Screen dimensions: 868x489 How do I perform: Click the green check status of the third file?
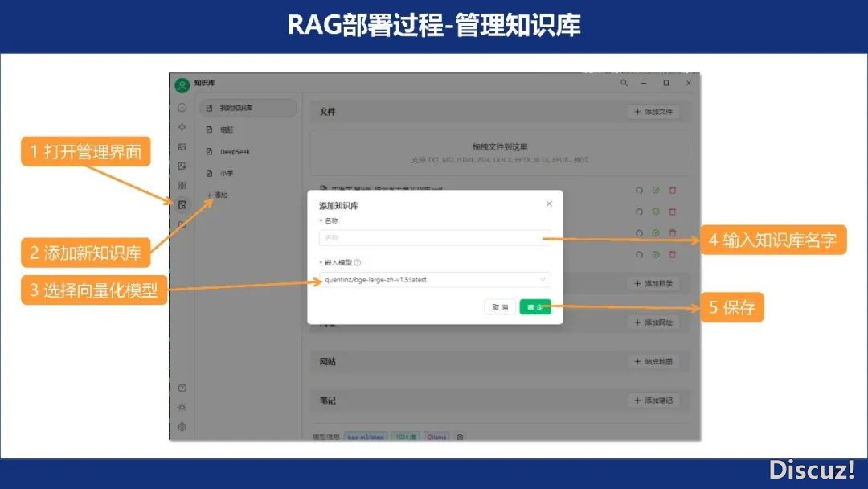656,233
